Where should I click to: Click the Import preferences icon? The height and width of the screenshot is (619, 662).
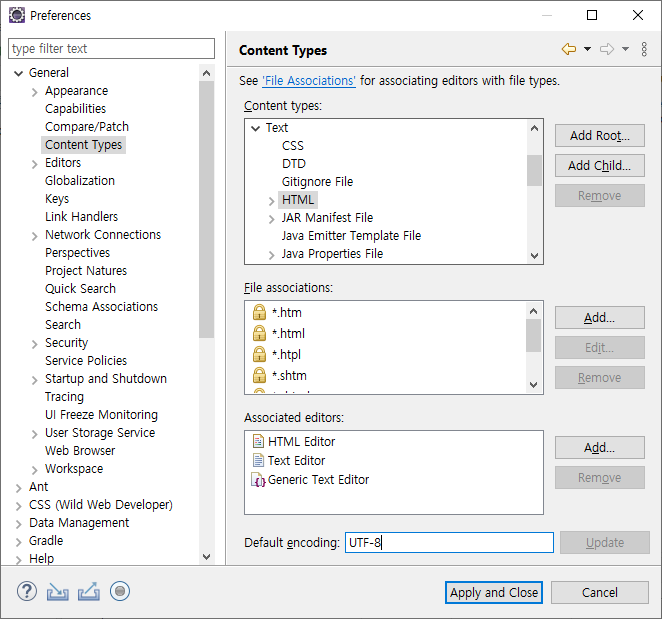pyautogui.click(x=57, y=591)
